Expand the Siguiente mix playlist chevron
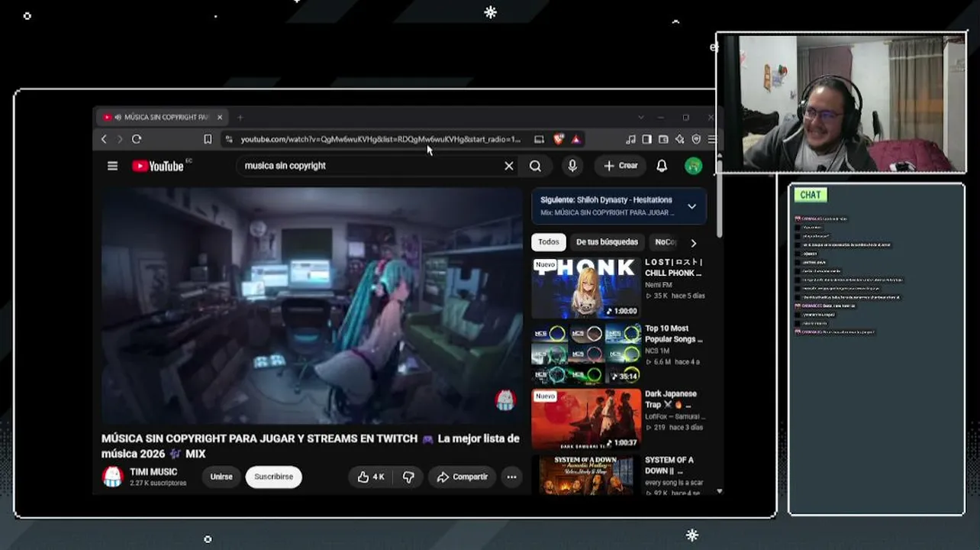 point(691,206)
